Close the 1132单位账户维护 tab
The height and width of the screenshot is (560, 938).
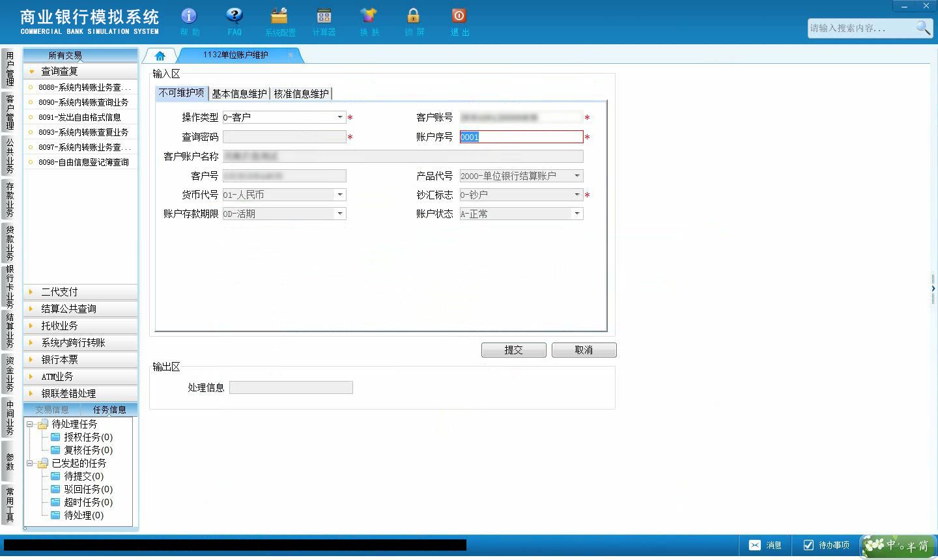[x=291, y=55]
